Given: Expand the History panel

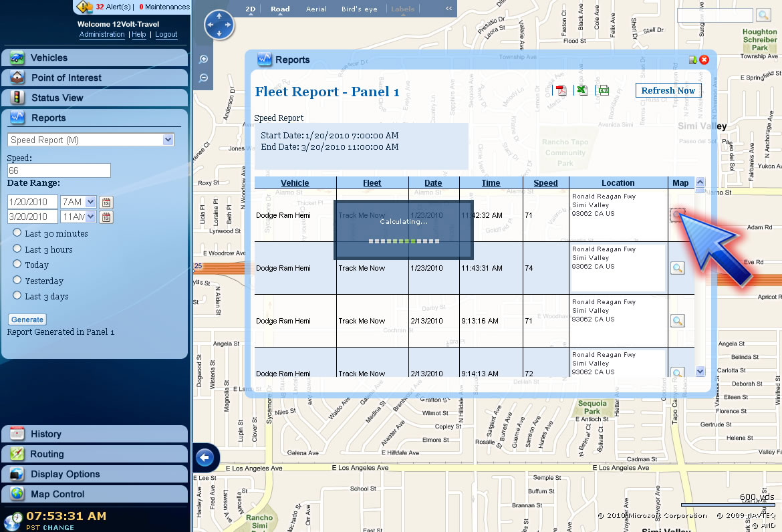Looking at the screenshot, I should [95, 434].
